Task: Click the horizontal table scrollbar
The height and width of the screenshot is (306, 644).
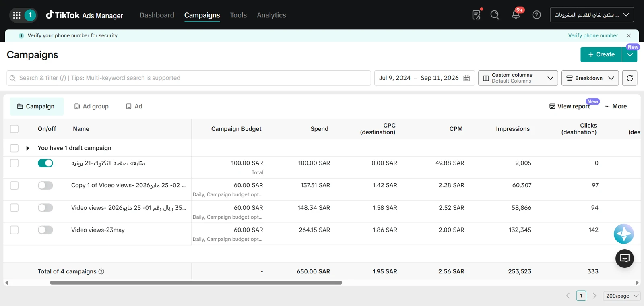Action: point(196,283)
